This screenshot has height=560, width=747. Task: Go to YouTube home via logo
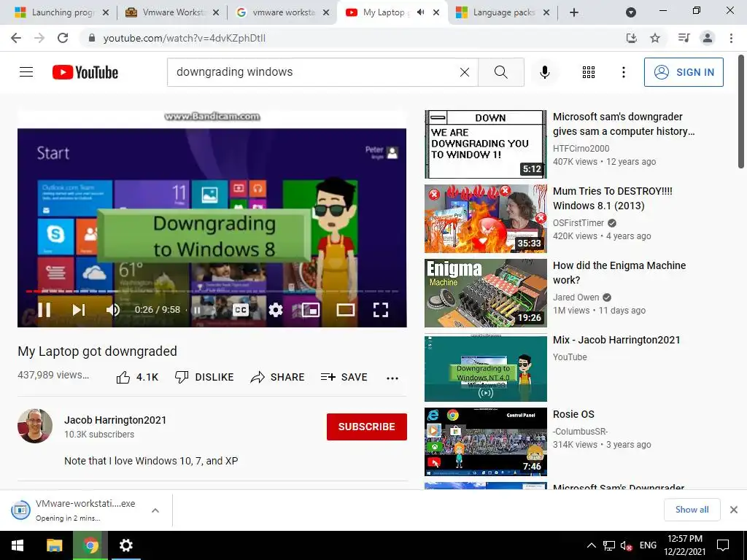point(85,72)
